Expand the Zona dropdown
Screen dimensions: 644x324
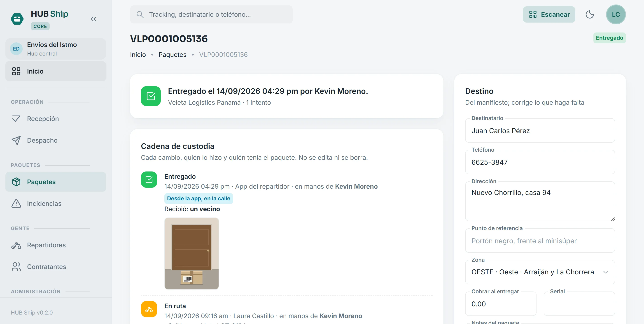coord(540,272)
